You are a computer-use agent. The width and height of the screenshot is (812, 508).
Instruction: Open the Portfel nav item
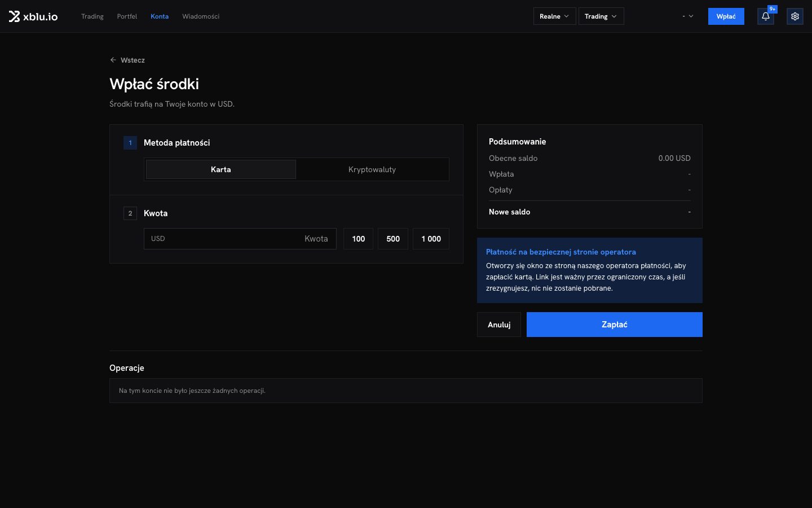127,16
